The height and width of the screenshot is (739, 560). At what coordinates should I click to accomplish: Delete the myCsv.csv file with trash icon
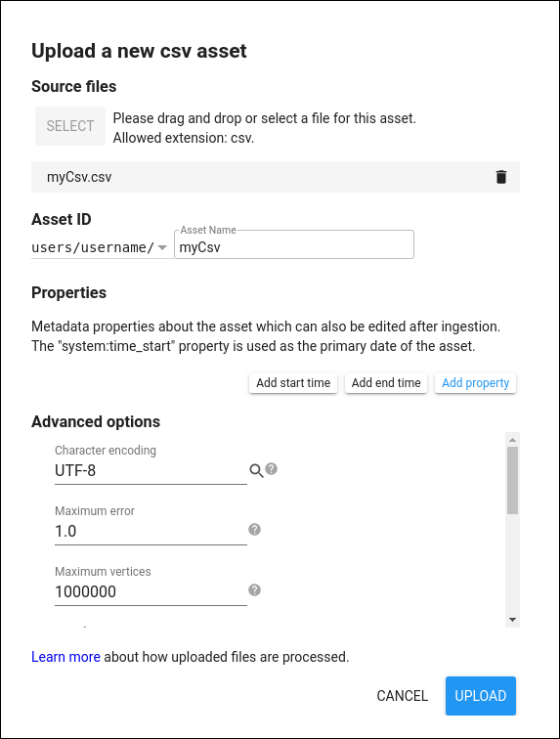pos(501,177)
